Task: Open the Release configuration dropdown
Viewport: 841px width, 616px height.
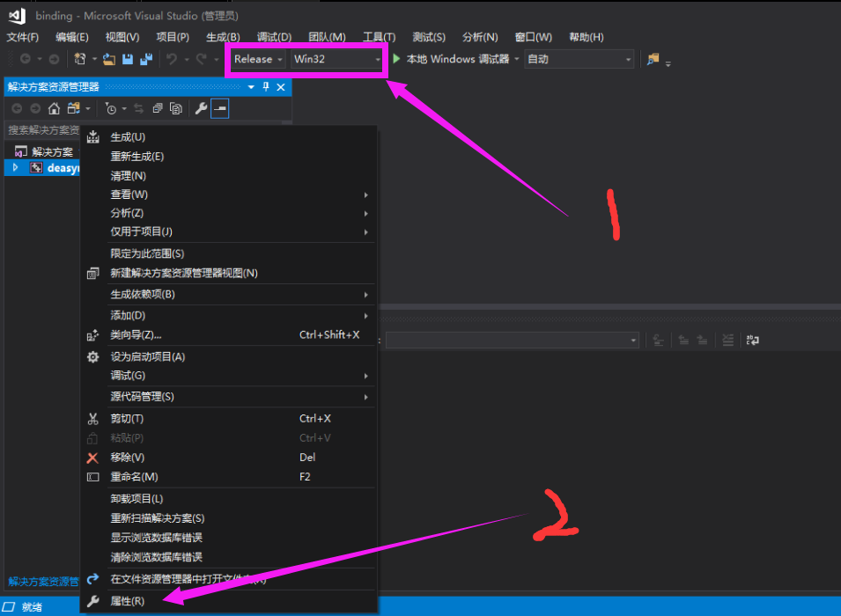Action: coord(255,59)
